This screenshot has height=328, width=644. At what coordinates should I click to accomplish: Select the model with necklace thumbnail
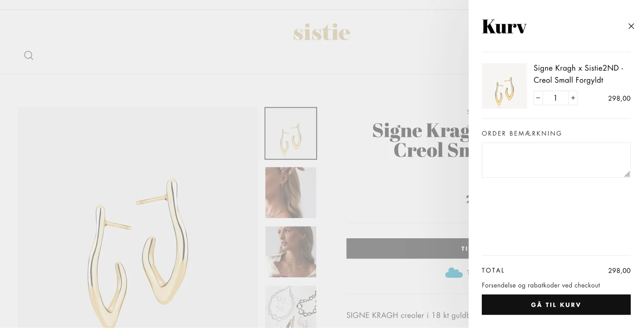[x=291, y=252]
